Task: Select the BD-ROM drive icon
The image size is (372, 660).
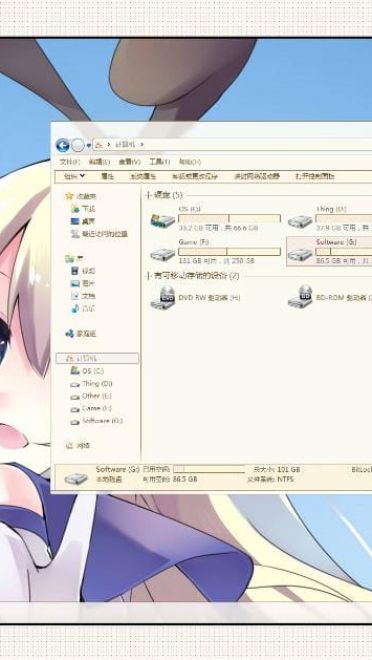Action: point(300,298)
